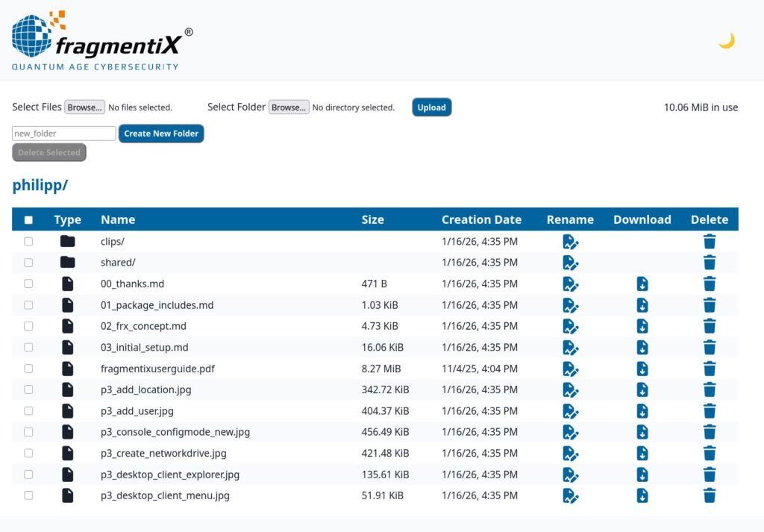The image size is (764, 532).
Task: Click the philipp/ directory path heading
Action: click(40, 185)
